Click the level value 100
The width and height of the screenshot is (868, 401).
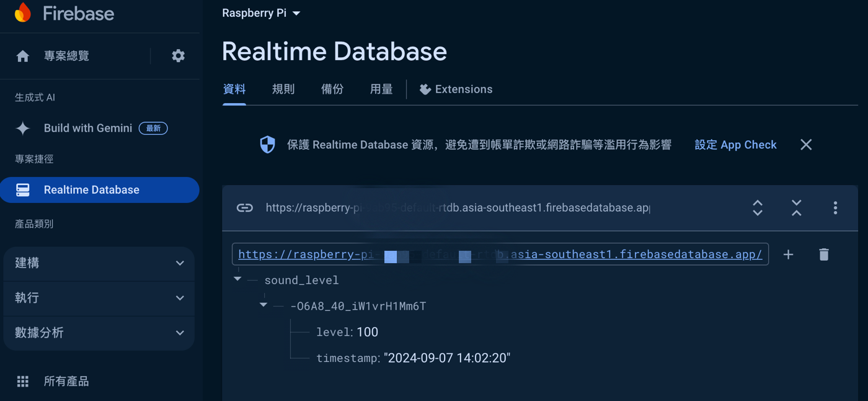click(368, 332)
